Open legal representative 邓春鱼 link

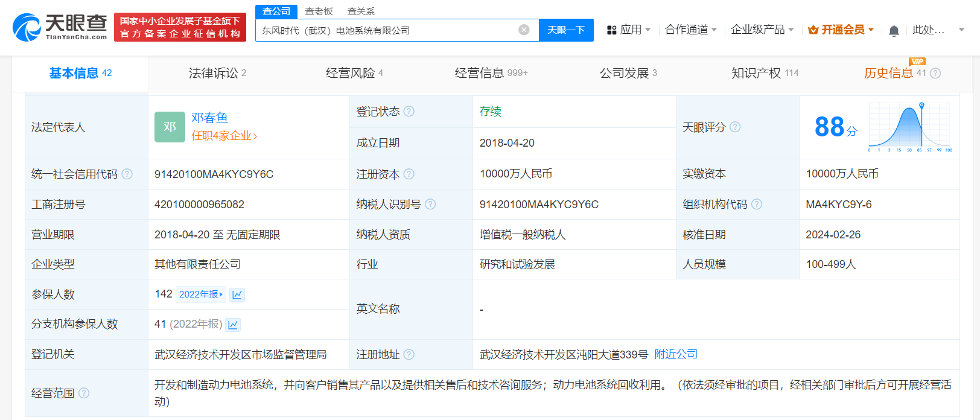pyautogui.click(x=209, y=118)
